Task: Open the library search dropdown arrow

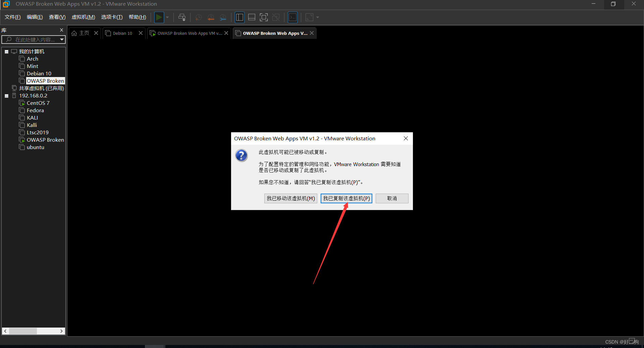Action: (x=62, y=40)
